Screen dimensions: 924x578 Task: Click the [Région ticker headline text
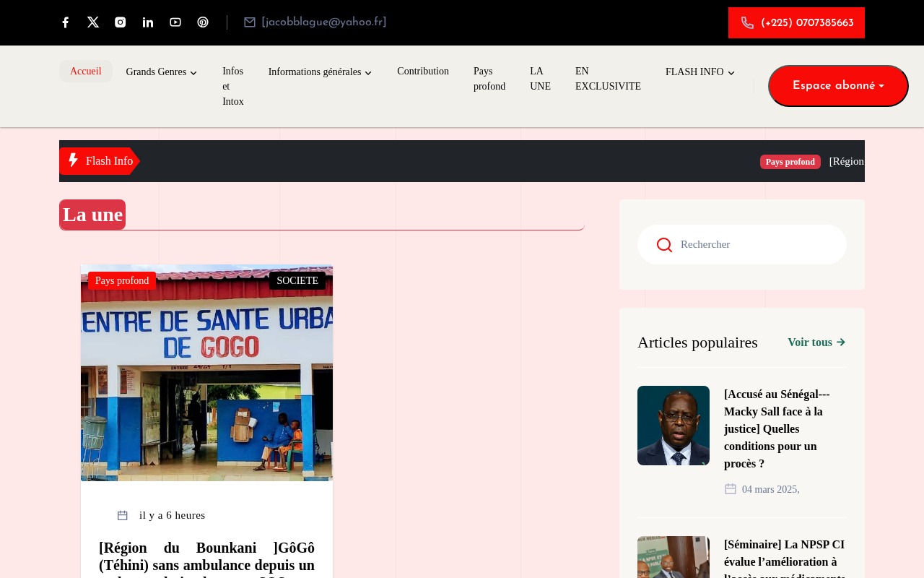coord(847,161)
